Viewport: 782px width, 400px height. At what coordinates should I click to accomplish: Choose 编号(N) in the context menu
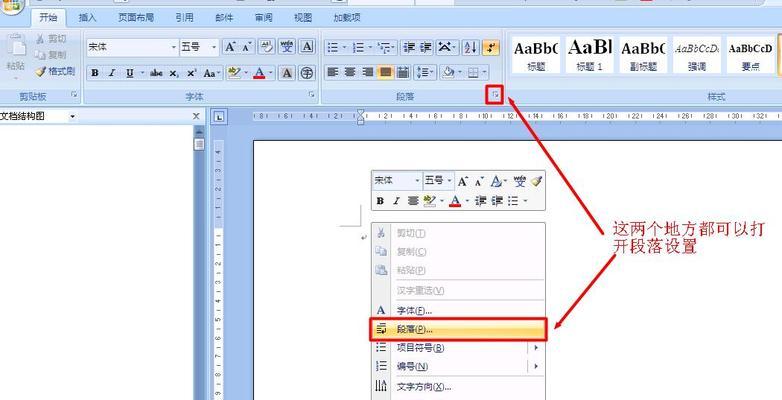(458, 367)
